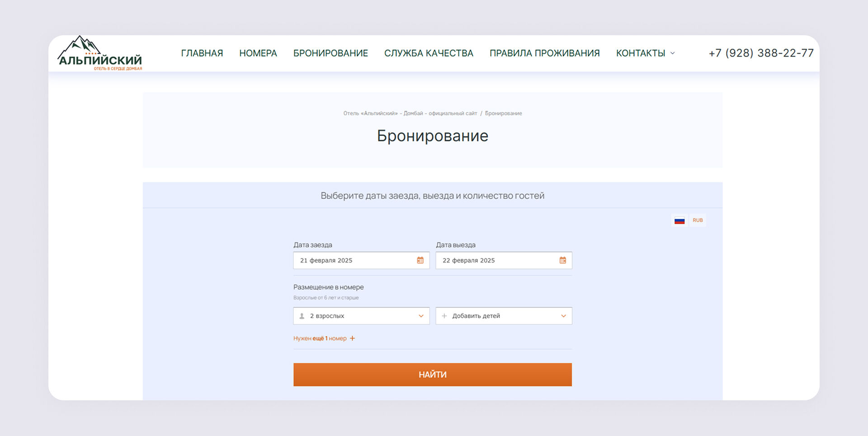
Task: Expand the 2 взрослых dropdown arrow
Action: [x=421, y=316]
